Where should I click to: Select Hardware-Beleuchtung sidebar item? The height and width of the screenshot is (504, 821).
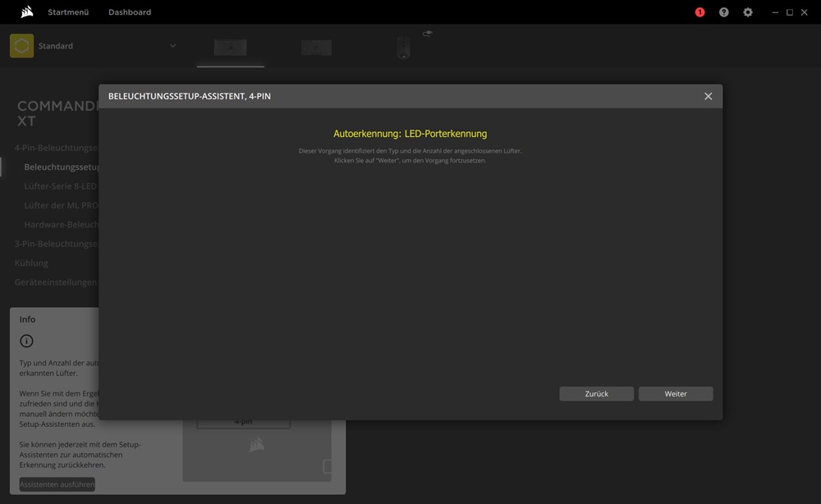tap(62, 225)
